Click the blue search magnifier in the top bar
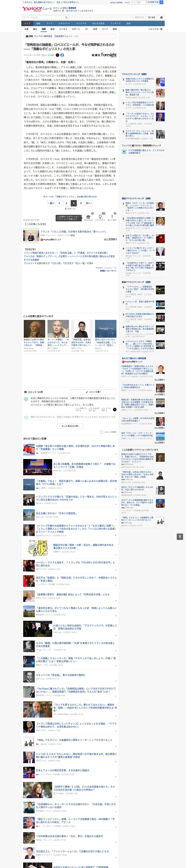186x868 pixels. tap(161, 2)
